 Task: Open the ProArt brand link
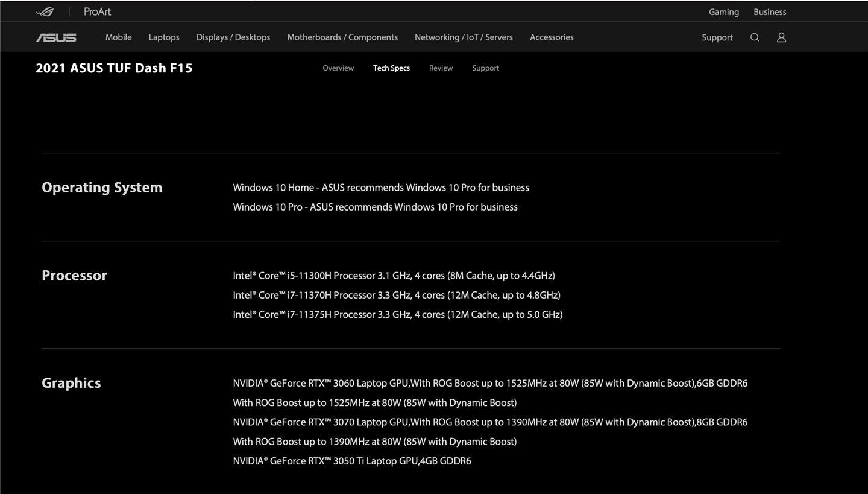tap(97, 11)
